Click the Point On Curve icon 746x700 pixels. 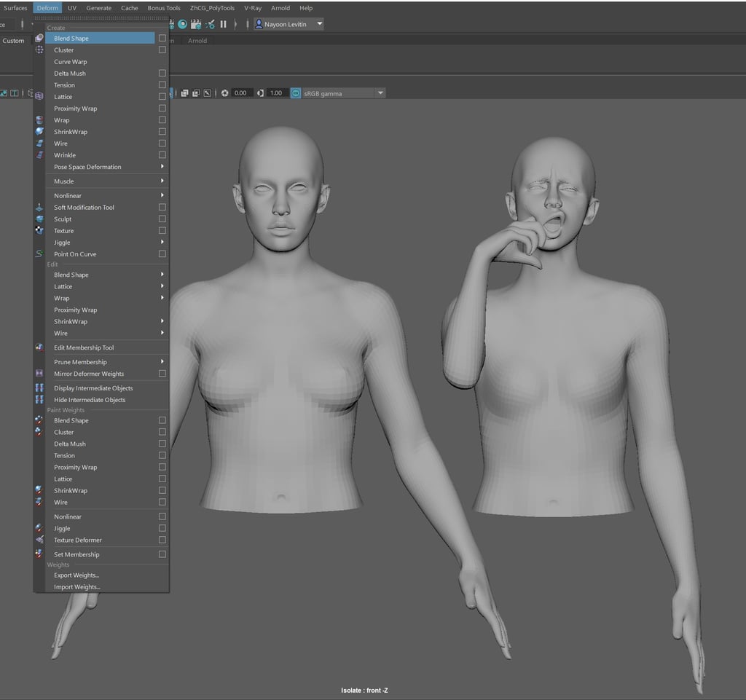39,254
